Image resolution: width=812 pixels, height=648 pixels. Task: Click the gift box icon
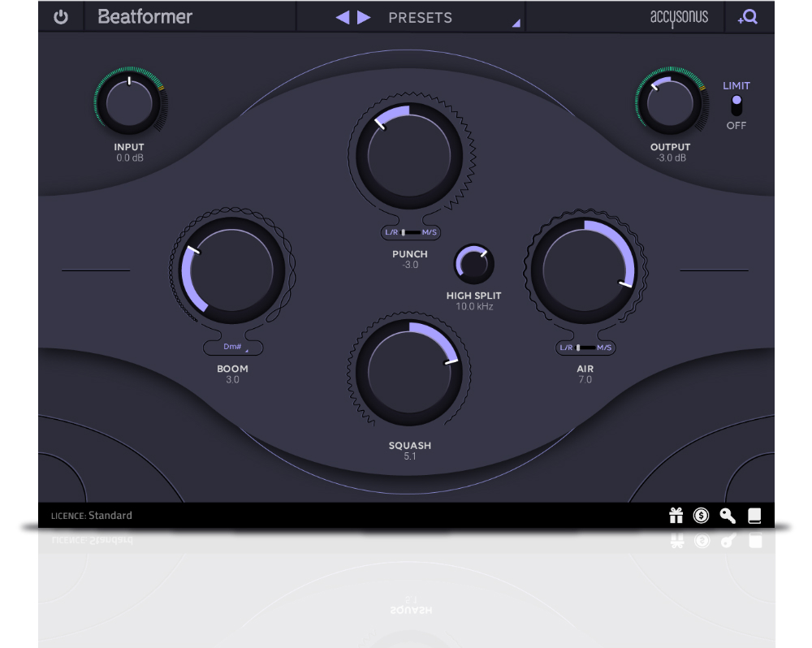tap(676, 516)
